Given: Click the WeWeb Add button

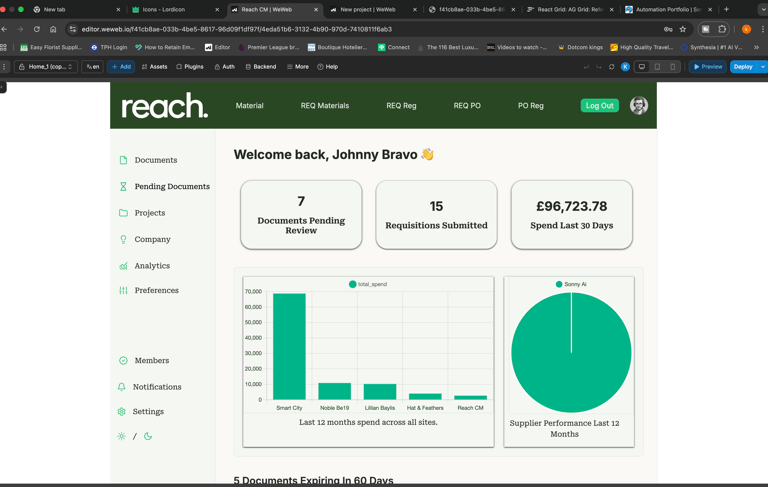Looking at the screenshot, I should [x=121, y=67].
